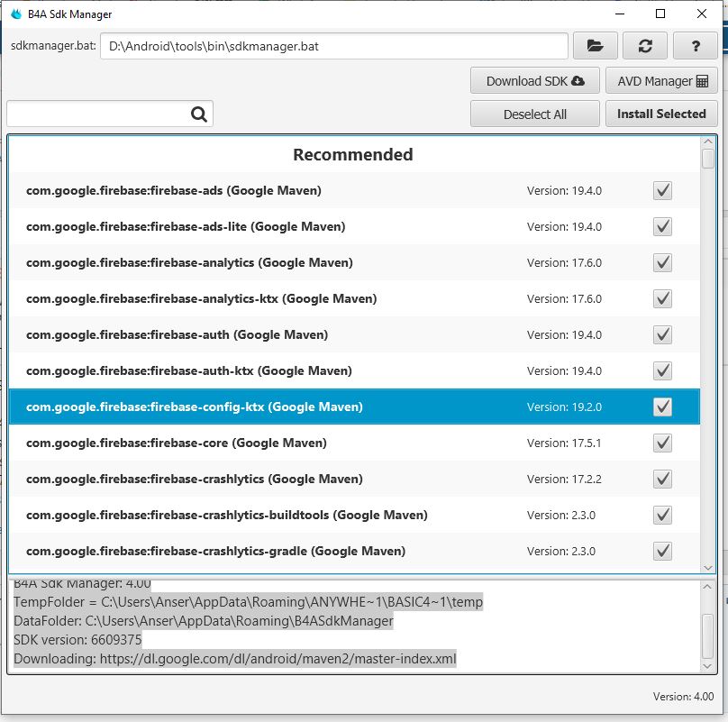Uncheck firebase-analytics-ktx checkbox

click(662, 298)
